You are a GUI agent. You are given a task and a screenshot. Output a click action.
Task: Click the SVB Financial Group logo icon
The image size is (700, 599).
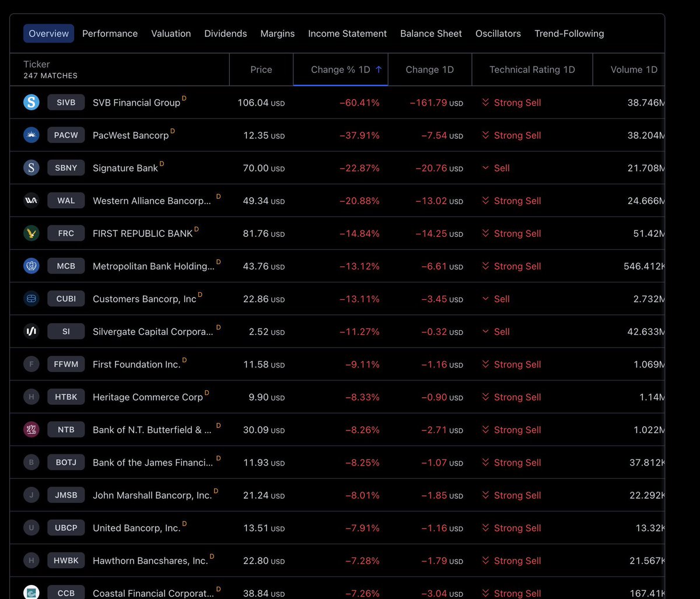click(31, 103)
